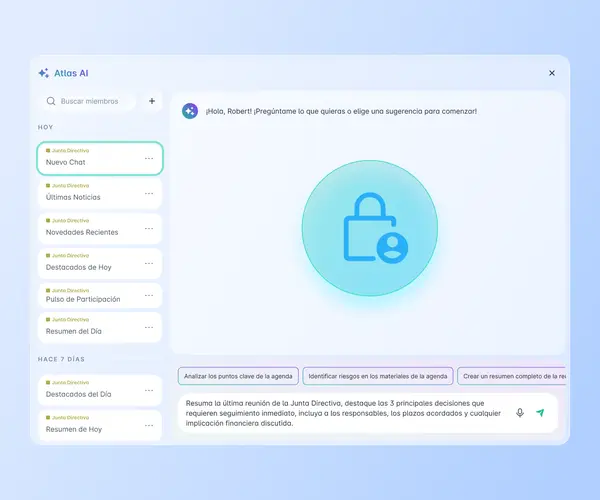600x500 pixels.
Task: Open the Pulso de Participación chat
Action: click(x=100, y=295)
